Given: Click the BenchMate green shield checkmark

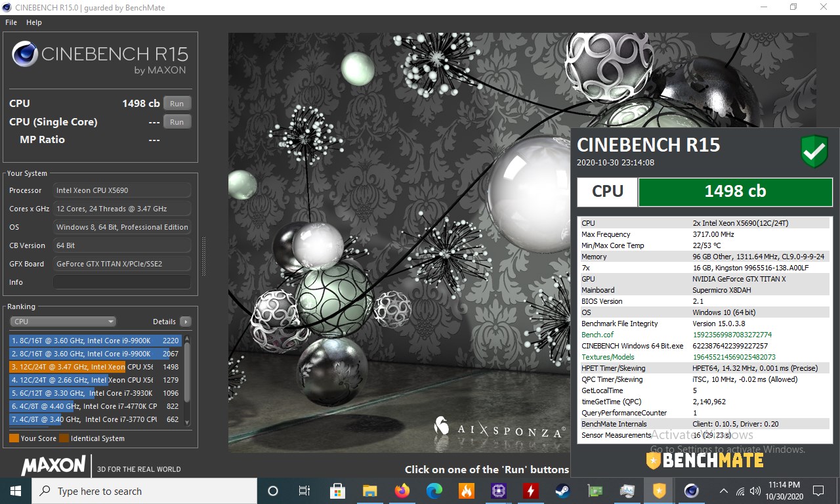Looking at the screenshot, I should coord(814,152).
